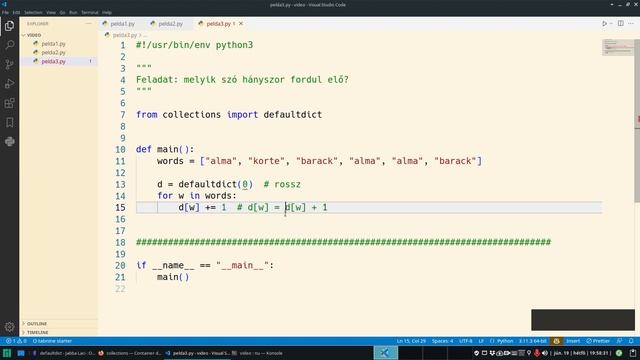Open the Run and Debug view
This screenshot has height=360, width=640.
tap(9, 84)
